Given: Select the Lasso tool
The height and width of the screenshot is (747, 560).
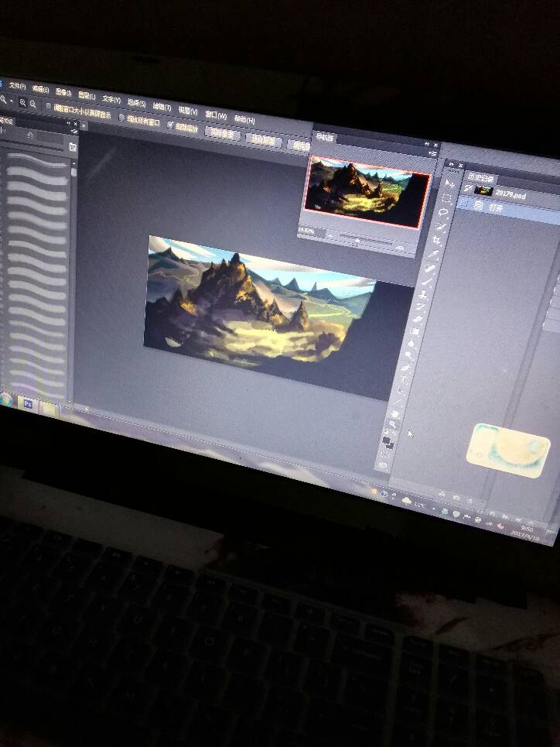Looking at the screenshot, I should coord(443,212).
